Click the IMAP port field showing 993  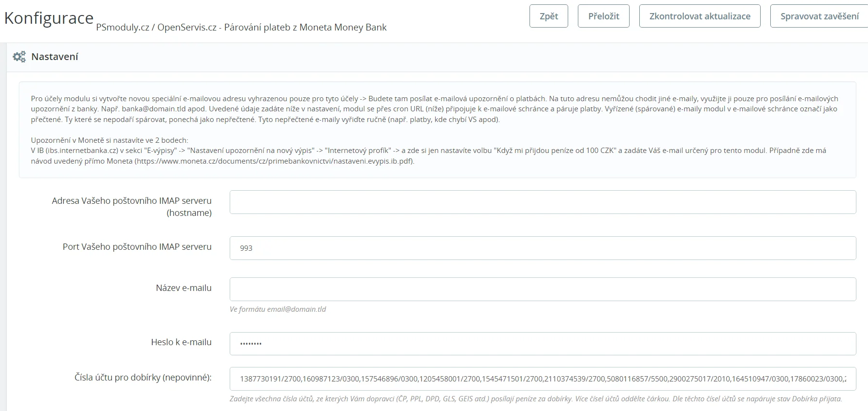(543, 248)
